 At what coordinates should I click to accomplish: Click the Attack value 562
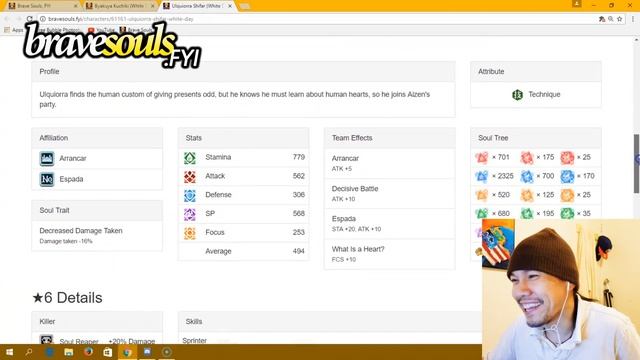click(298, 176)
